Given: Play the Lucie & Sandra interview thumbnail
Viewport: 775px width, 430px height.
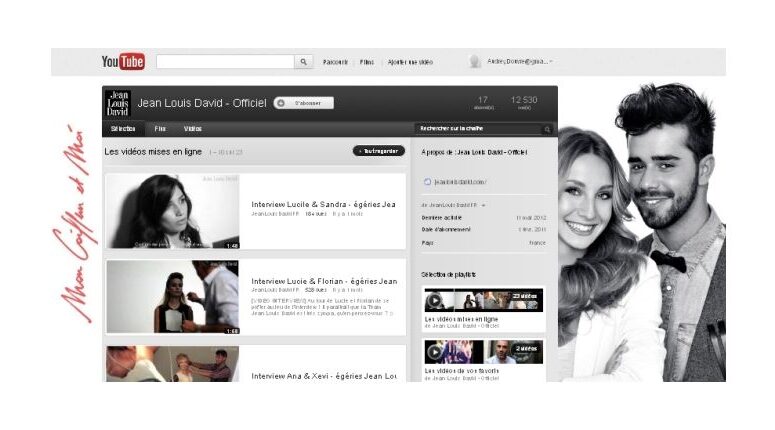Looking at the screenshot, I should tap(172, 211).
